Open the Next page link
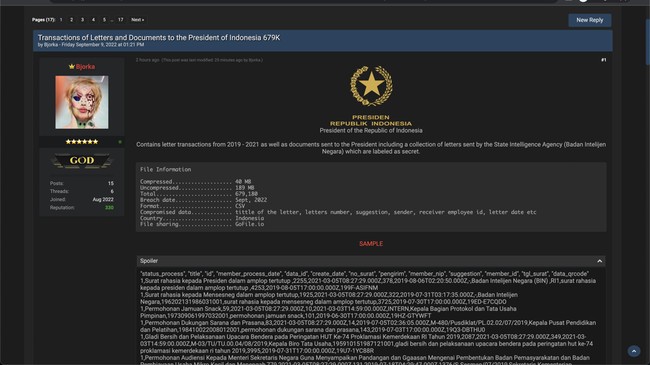This screenshot has height=365, width=650. 138,20
